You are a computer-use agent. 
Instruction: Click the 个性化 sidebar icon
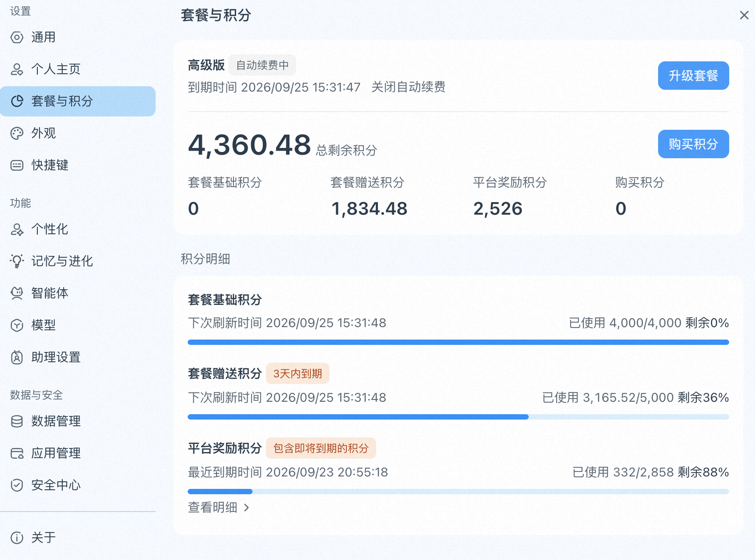coord(17,229)
